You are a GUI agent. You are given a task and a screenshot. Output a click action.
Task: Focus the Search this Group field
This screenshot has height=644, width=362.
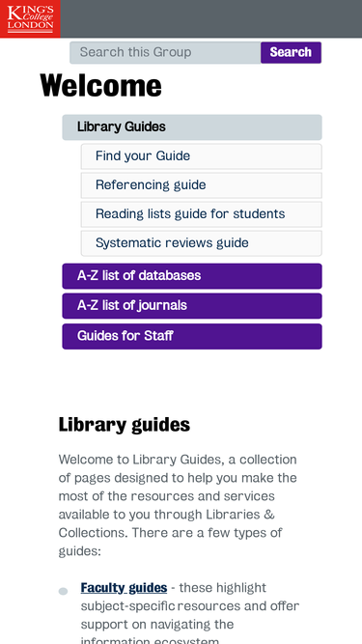point(165,52)
